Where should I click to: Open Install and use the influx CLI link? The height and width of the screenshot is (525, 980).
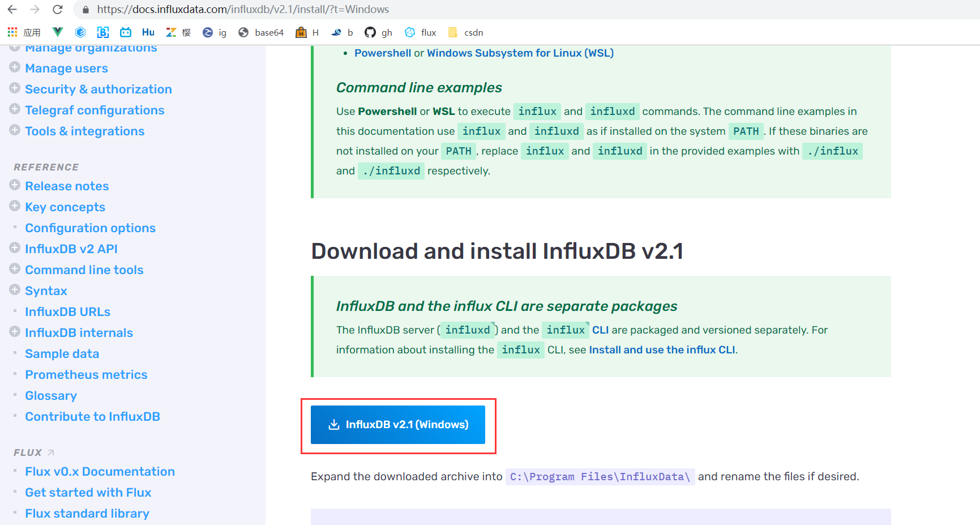point(662,349)
